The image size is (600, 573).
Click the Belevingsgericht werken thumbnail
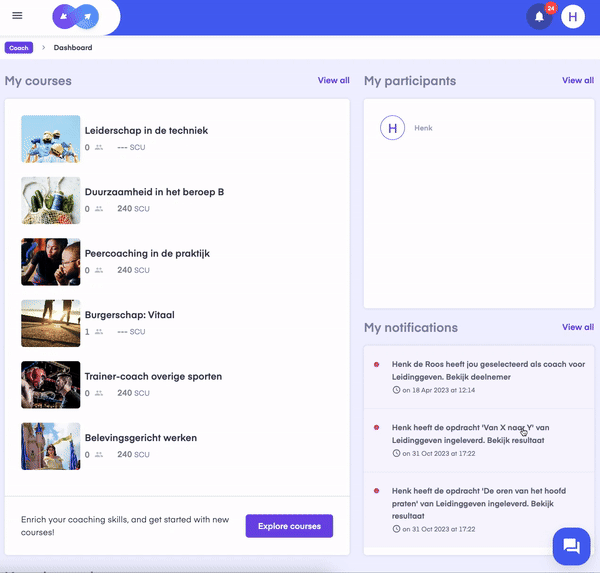pyautogui.click(x=51, y=446)
